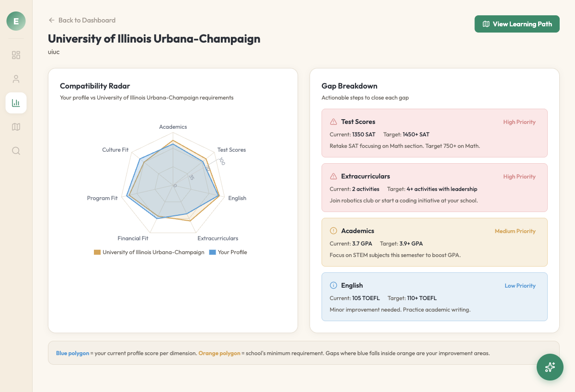Image resolution: width=575 pixels, height=392 pixels.
Task: Open the sparkle AI assistant button
Action: pos(550,367)
